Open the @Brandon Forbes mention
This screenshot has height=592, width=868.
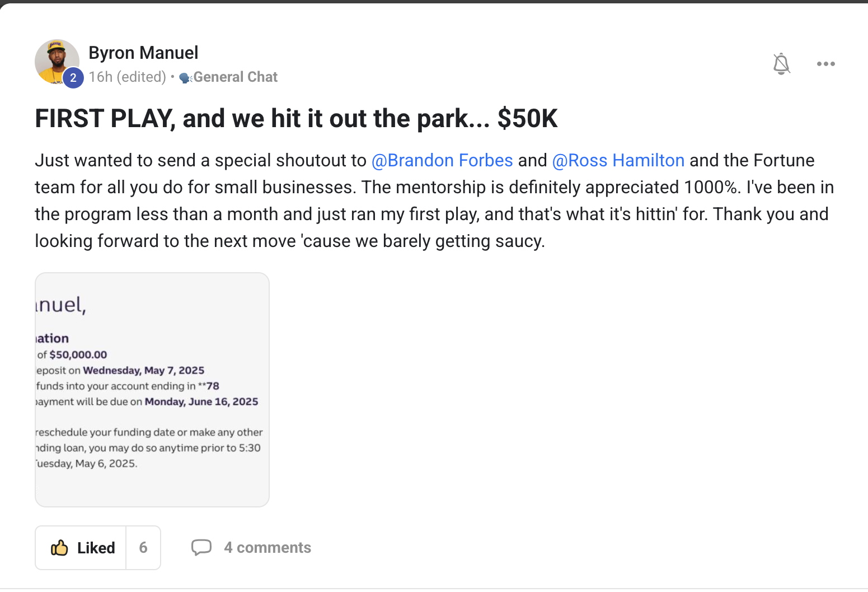click(442, 160)
